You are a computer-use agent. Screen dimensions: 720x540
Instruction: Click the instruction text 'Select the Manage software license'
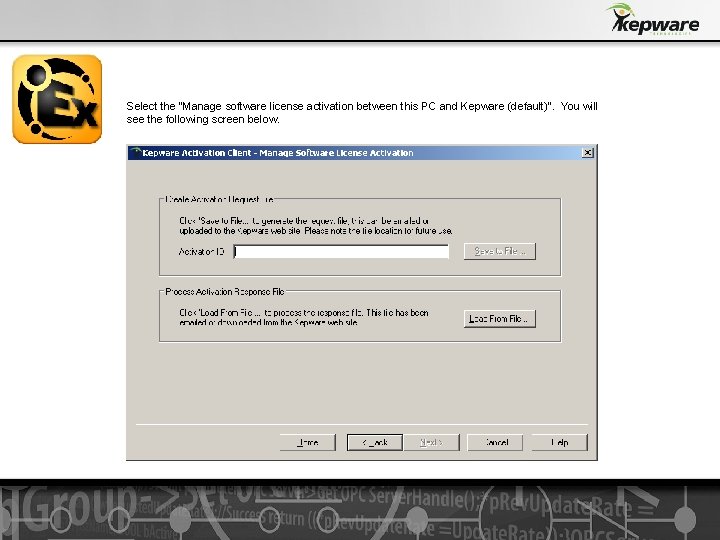[x=362, y=112]
